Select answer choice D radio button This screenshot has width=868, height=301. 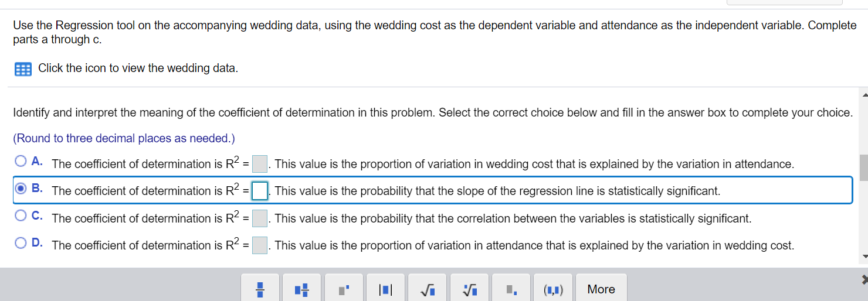21,242
